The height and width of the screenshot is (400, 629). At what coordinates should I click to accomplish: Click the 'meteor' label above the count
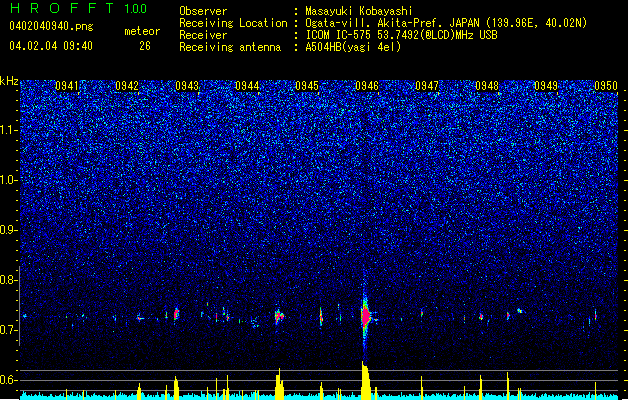[142, 31]
